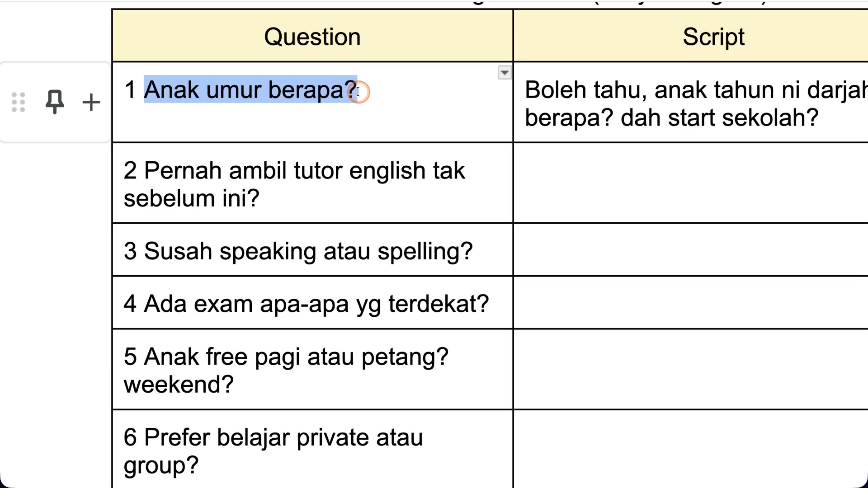868x488 pixels.
Task: Select question '4 Ada exam apa-apa yg terdekat?'
Action: 306,304
